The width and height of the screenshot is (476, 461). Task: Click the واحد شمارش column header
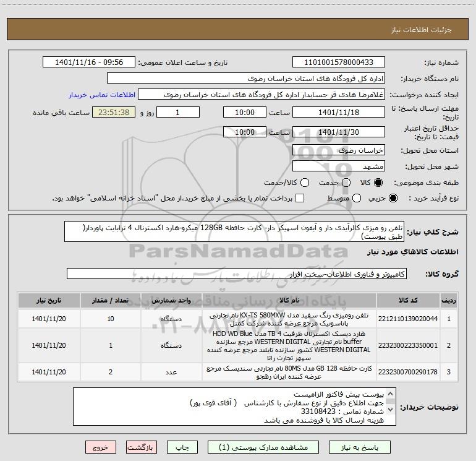pyautogui.click(x=171, y=300)
